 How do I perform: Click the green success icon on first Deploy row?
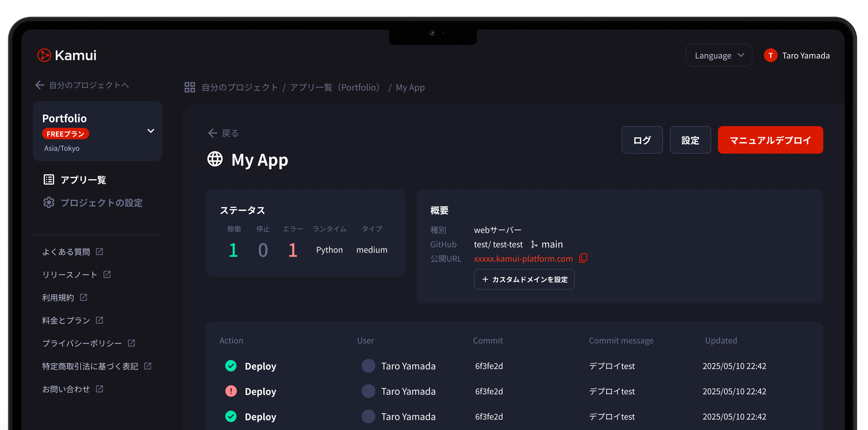click(x=231, y=366)
